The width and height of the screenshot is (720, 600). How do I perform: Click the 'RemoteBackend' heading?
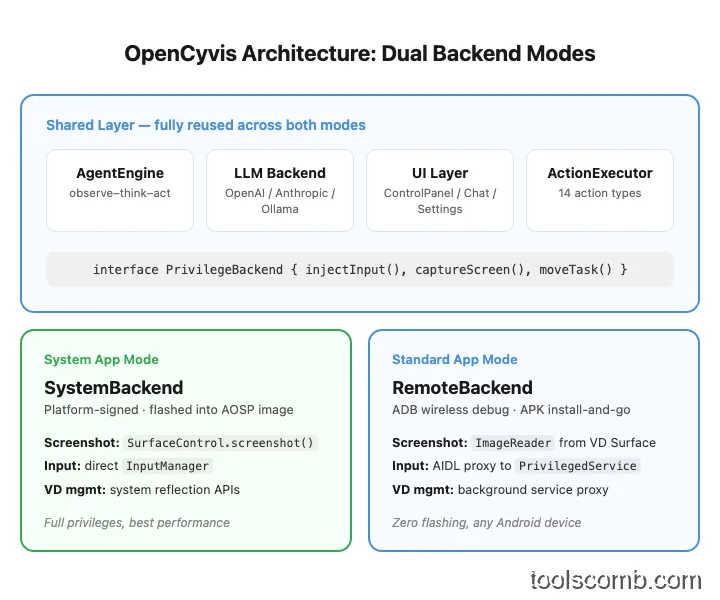(x=462, y=388)
